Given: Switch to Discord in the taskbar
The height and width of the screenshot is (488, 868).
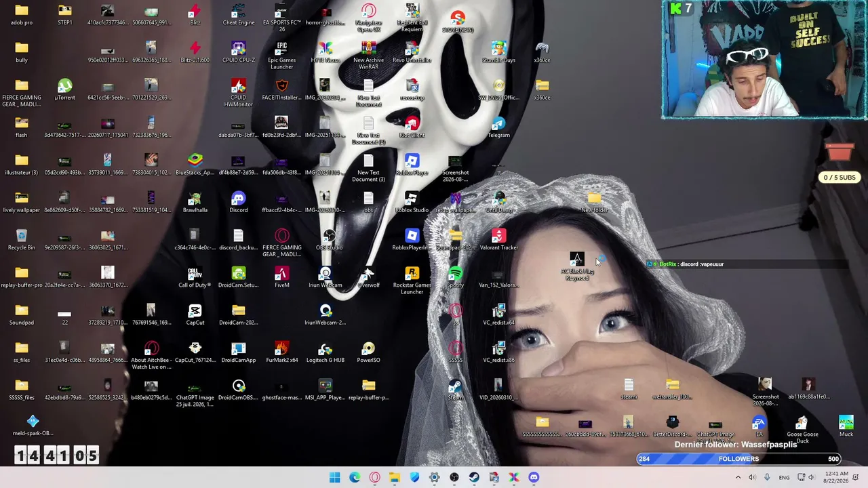Looking at the screenshot, I should [534, 477].
